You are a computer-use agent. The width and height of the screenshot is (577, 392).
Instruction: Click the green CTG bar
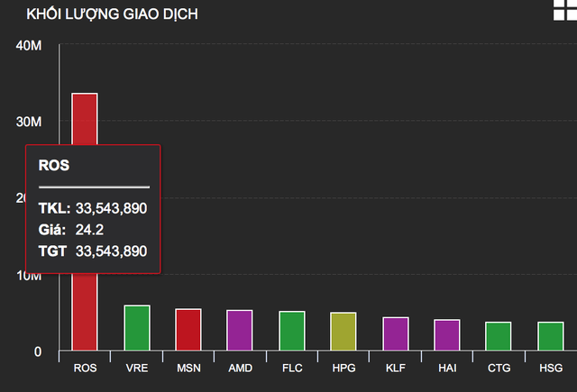[499, 336]
